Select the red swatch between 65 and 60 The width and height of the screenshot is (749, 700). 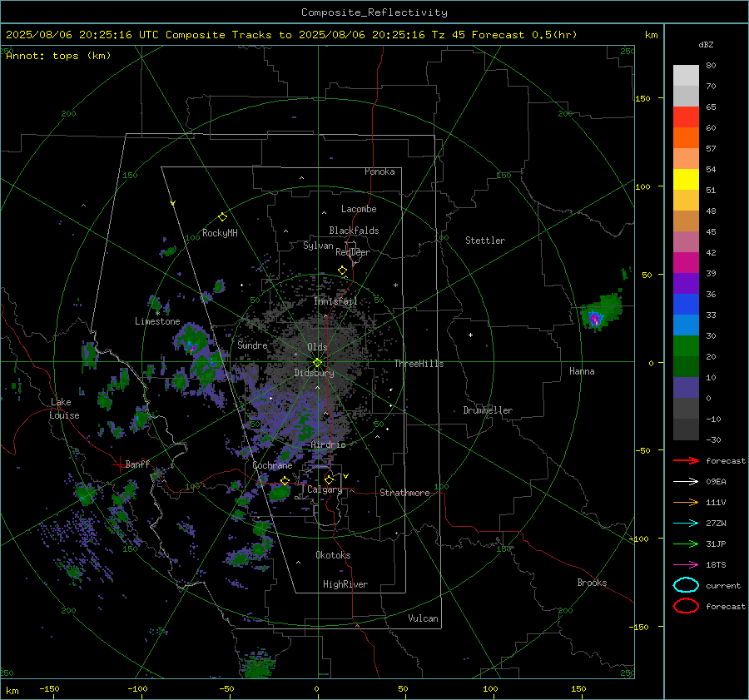pos(686,117)
